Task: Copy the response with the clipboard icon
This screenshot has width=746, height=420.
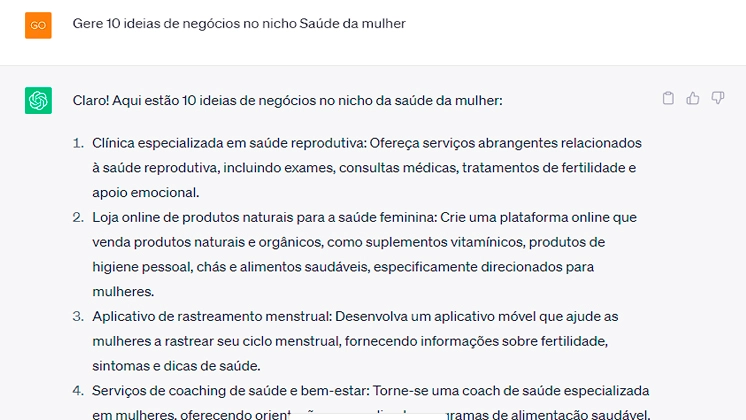Action: tap(668, 98)
